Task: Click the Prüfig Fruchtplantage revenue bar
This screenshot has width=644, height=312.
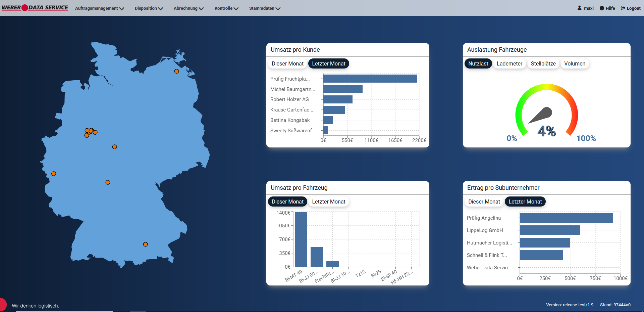Action: coord(370,79)
